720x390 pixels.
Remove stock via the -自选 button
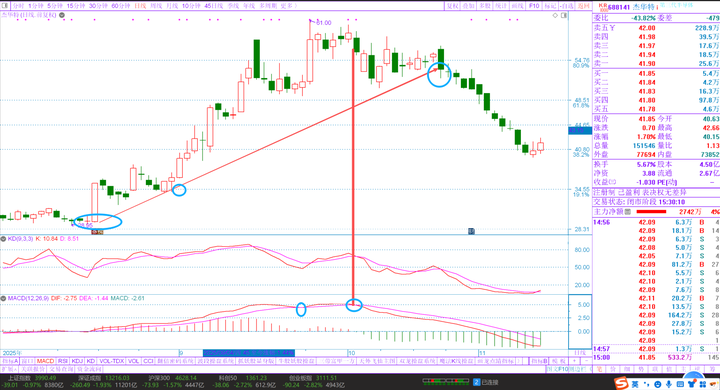(567, 6)
